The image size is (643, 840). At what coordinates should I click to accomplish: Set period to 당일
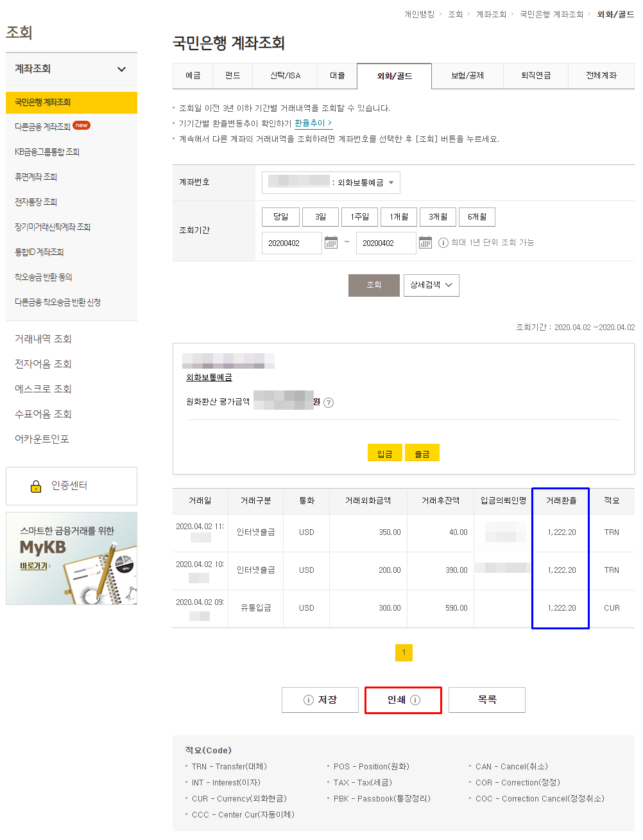coord(281,217)
